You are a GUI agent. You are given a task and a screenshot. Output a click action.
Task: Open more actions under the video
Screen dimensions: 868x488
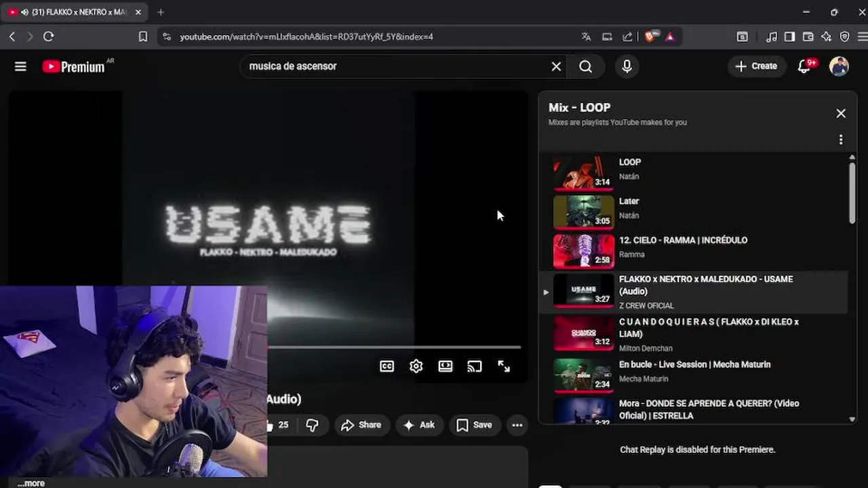pos(517,425)
